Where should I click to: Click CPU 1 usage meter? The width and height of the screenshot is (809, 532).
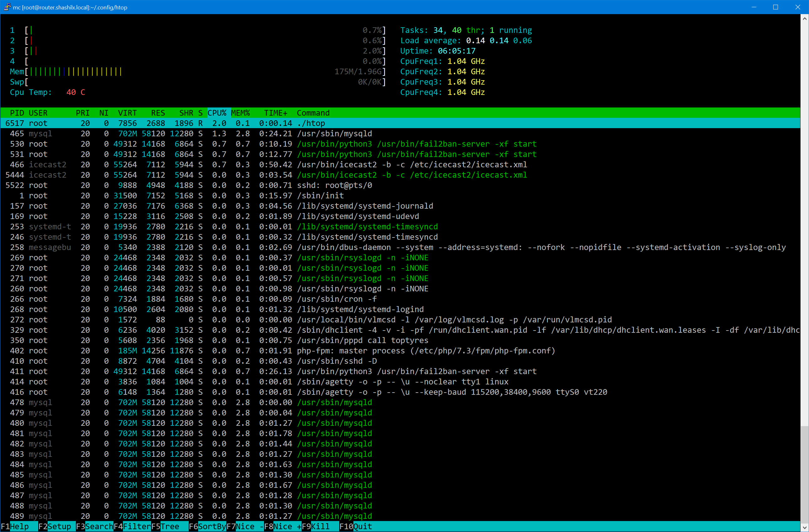click(x=198, y=30)
